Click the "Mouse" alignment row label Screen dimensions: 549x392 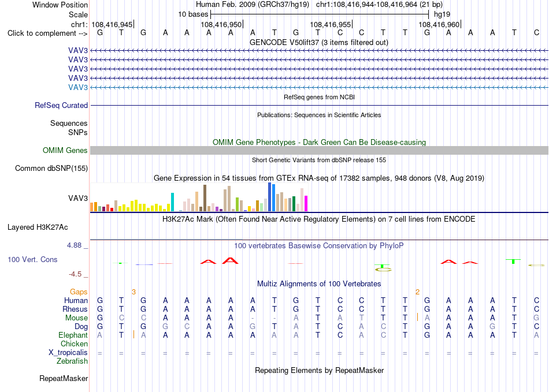pyautogui.click(x=77, y=318)
